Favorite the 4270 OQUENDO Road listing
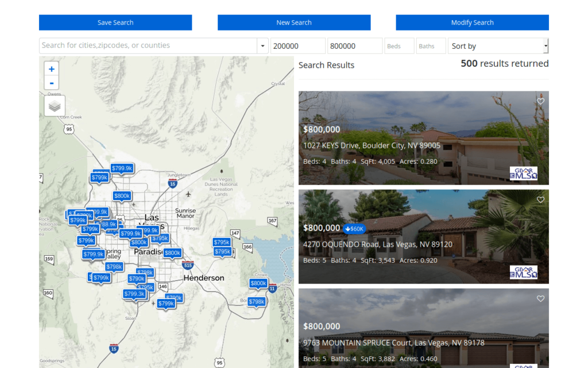This screenshot has width=588, height=368. click(540, 200)
